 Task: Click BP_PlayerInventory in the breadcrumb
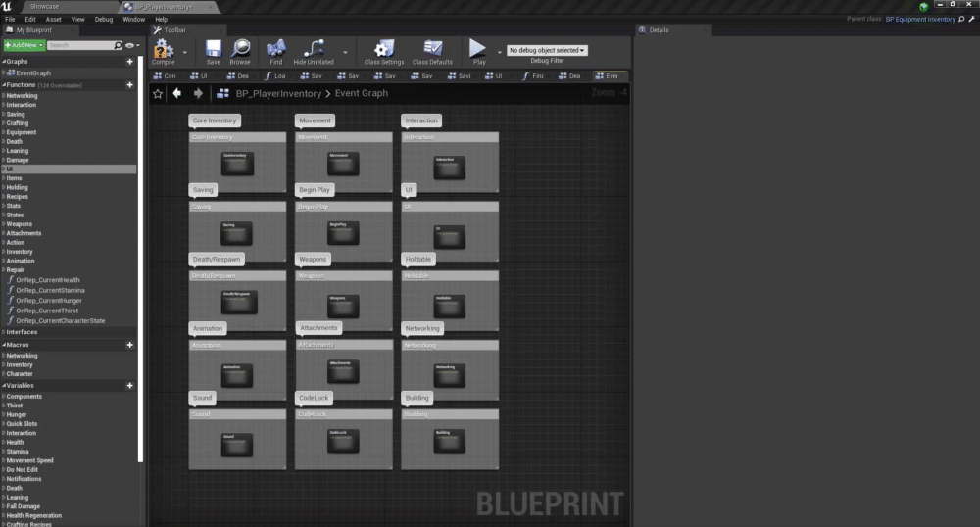point(278,94)
